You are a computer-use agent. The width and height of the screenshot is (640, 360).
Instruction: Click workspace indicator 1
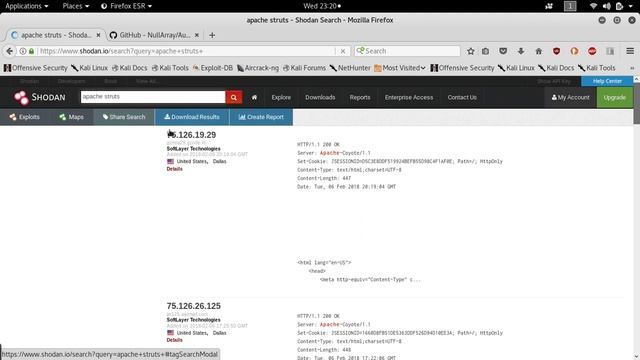click(570, 6)
